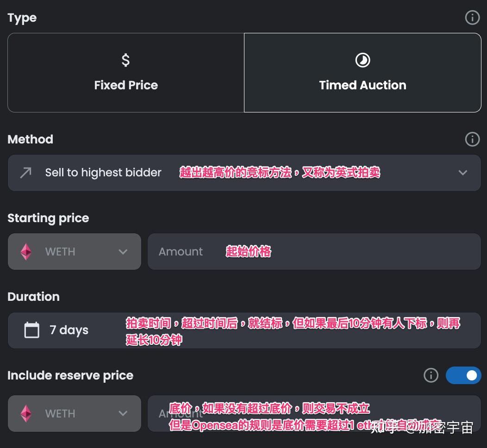
Task: Click the info icon next to Type
Action: coord(472,18)
